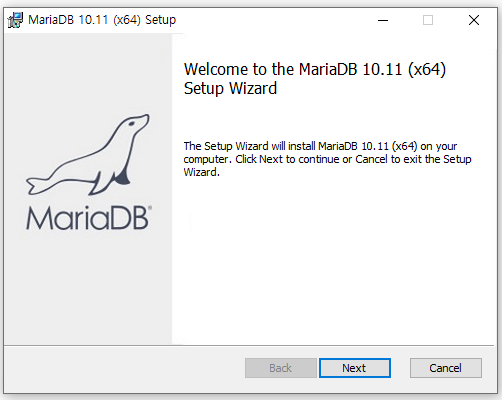Click the installer icon in the title bar
Image resolution: width=502 pixels, height=400 pixels.
click(x=15, y=20)
